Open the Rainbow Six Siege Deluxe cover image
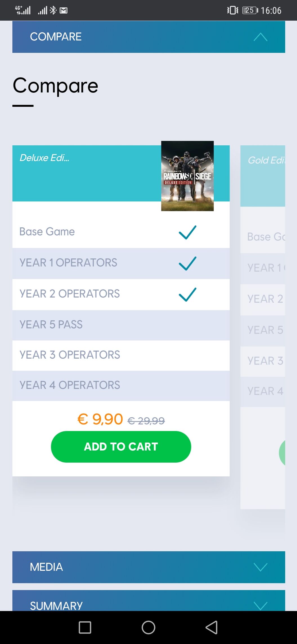Screen dimensions: 297x644 187,176
